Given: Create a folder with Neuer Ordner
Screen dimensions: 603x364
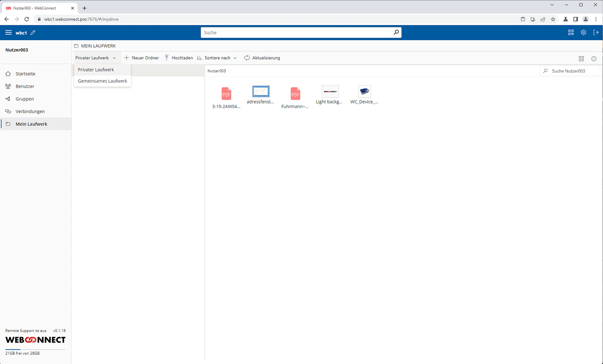Looking at the screenshot, I should (x=142, y=57).
